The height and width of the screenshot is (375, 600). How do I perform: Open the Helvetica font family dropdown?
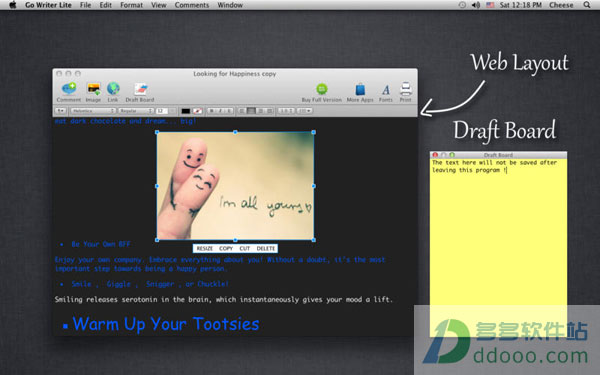(x=93, y=111)
